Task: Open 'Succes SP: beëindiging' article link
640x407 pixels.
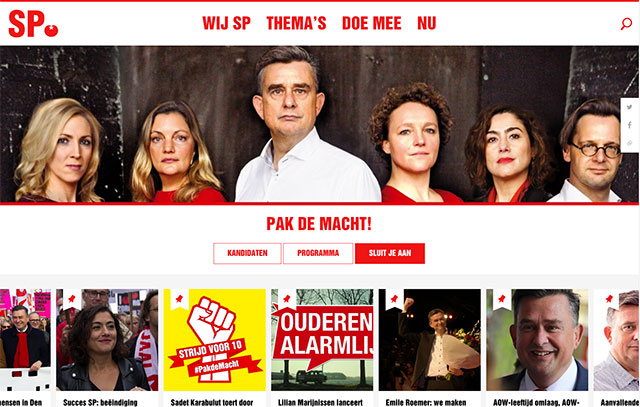Action: pyautogui.click(x=100, y=403)
